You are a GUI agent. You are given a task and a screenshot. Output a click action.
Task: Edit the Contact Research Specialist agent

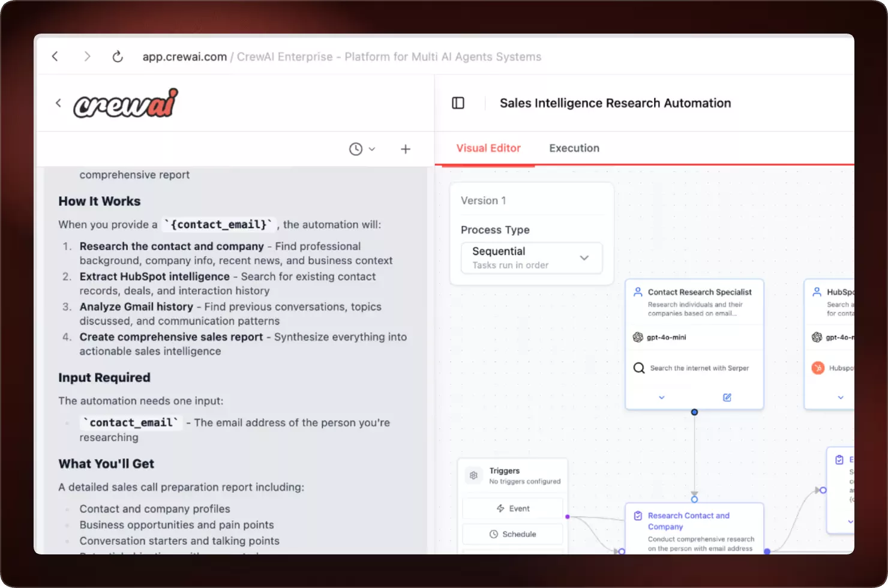coord(727,397)
